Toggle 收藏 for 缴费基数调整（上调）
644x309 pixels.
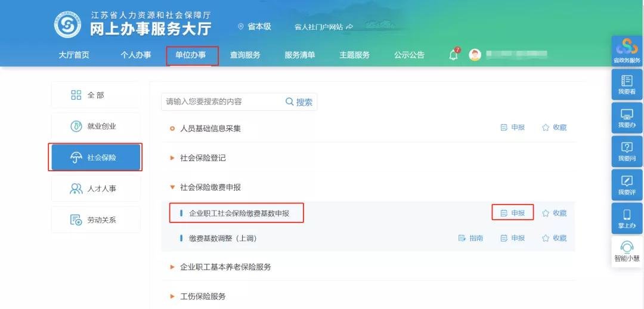click(554, 238)
